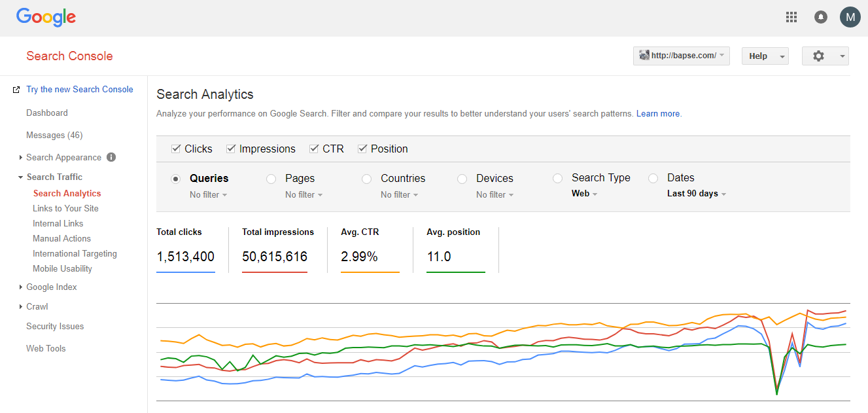Open the Devices No filter dropdown
Image resolution: width=868 pixels, height=413 pixels.
(x=495, y=194)
